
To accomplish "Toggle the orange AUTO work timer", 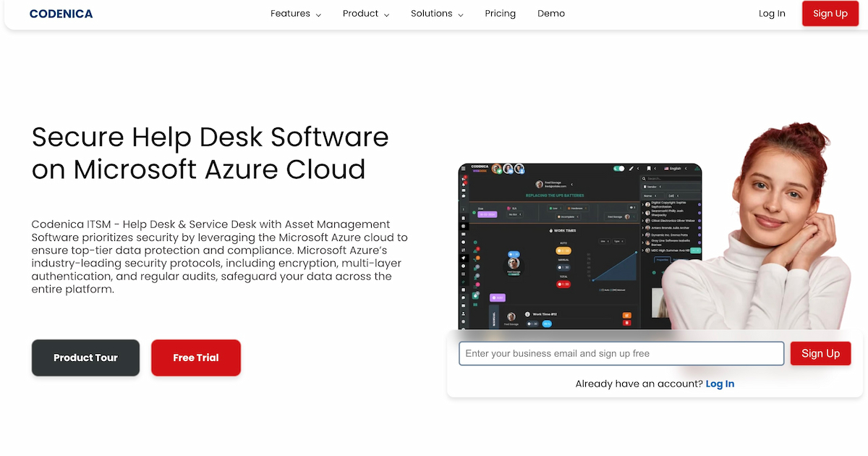I will pyautogui.click(x=563, y=250).
